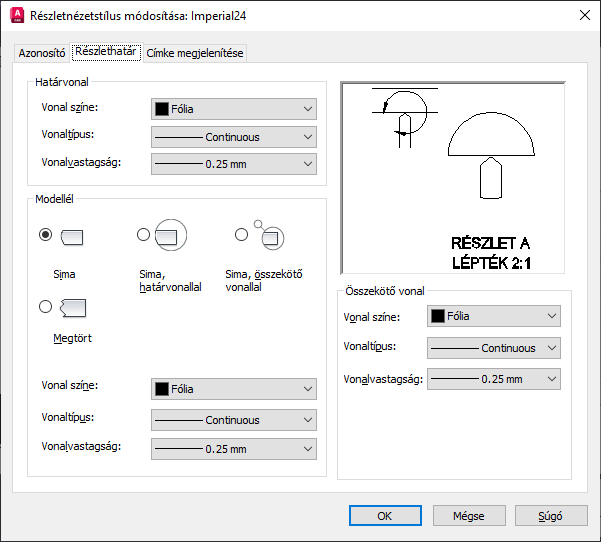Click the Határvonal group heading
The image size is (601, 542).
click(x=62, y=82)
